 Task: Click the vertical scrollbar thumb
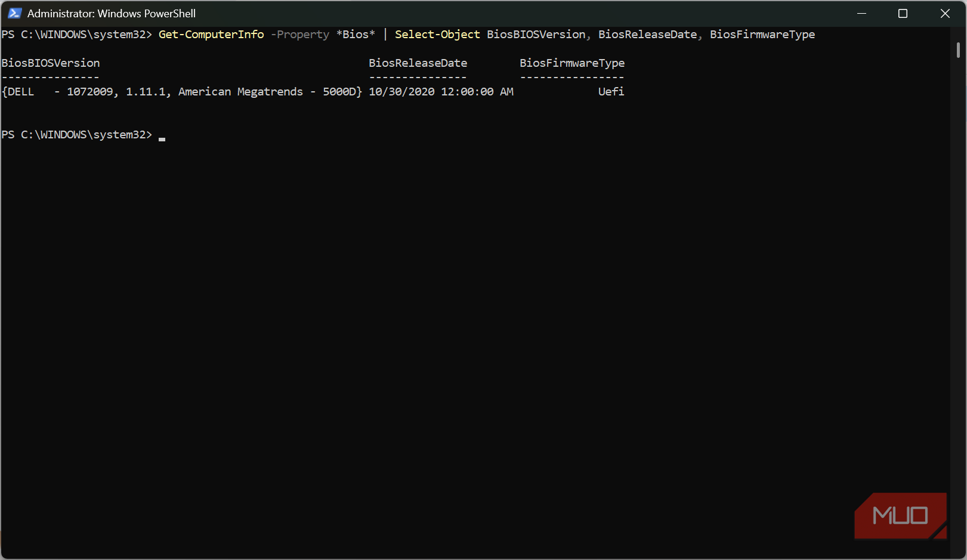click(x=958, y=50)
